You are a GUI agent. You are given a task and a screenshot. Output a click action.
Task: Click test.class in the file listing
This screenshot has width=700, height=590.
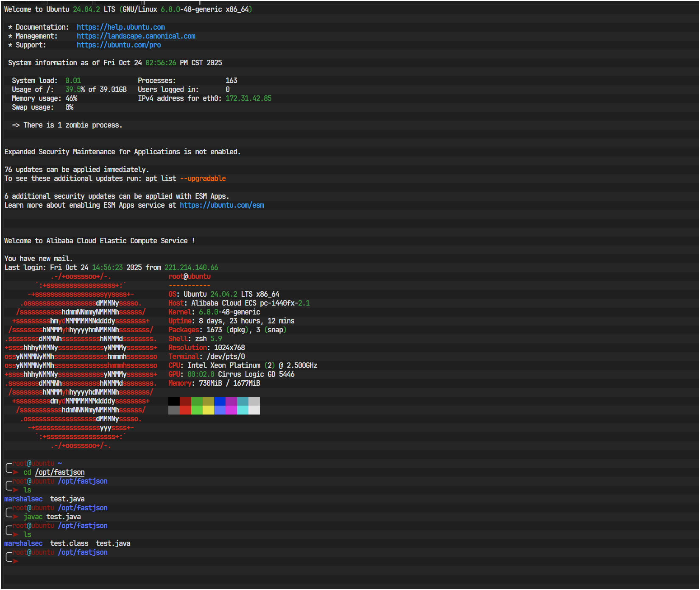point(69,543)
